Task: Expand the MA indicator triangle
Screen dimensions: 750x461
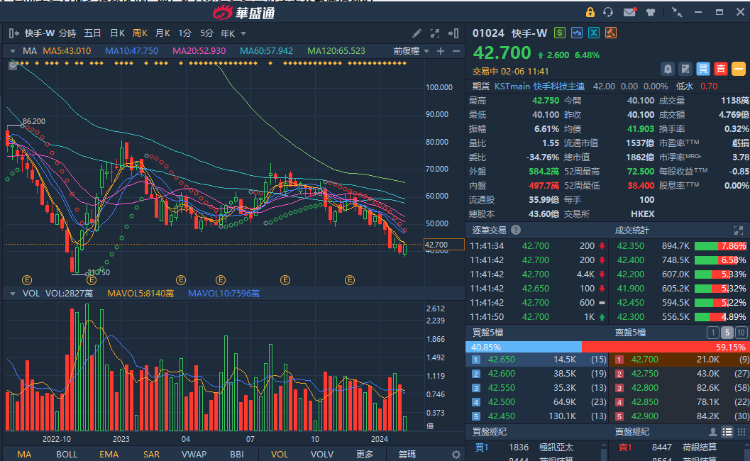Action: point(13,50)
